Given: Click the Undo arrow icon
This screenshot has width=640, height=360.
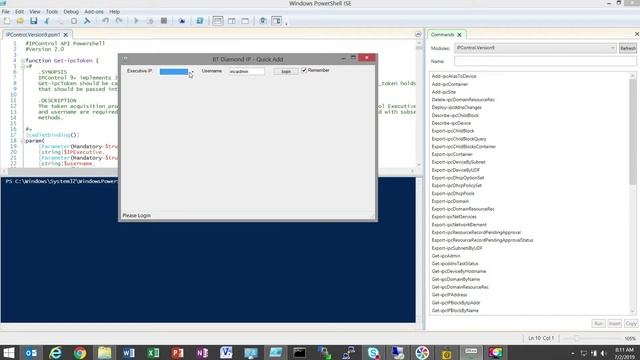Looking at the screenshot, I should tap(106, 21).
